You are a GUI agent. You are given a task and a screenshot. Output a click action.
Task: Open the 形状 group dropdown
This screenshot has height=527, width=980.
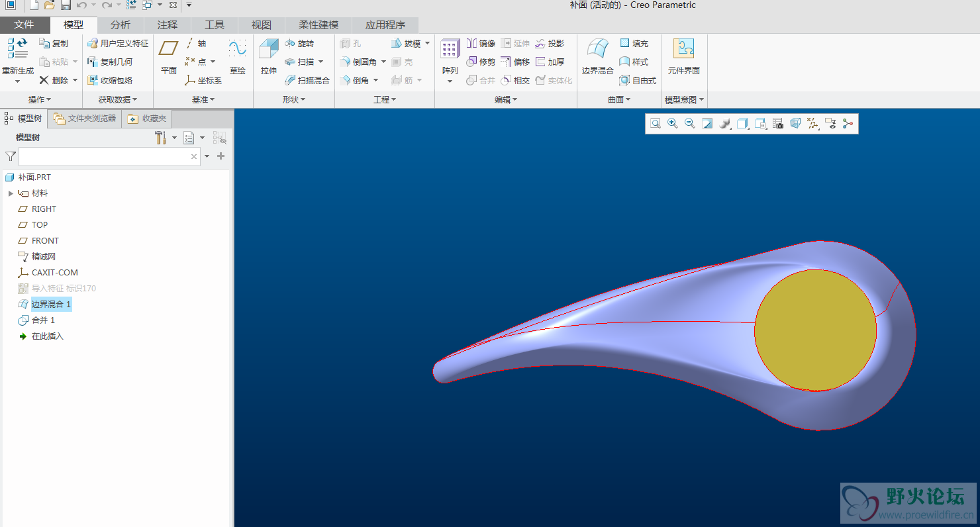click(294, 99)
